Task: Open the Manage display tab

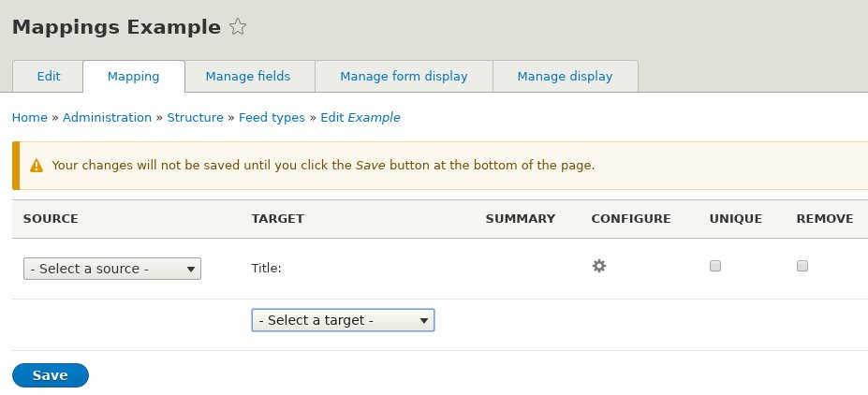Action: pos(565,77)
